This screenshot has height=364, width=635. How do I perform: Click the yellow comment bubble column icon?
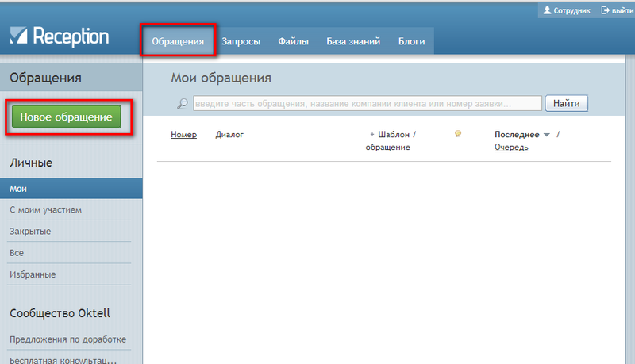(458, 133)
